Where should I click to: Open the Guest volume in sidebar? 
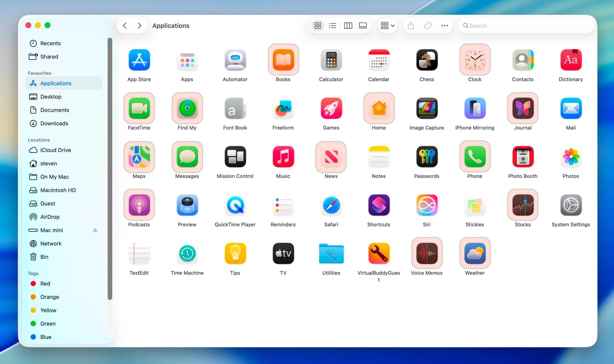(x=64, y=204)
